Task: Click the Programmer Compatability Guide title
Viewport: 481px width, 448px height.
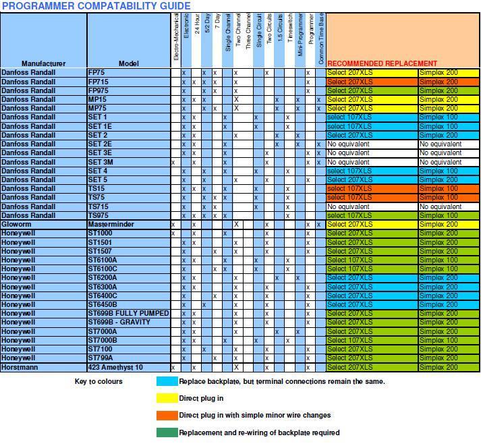Action: coord(96,6)
